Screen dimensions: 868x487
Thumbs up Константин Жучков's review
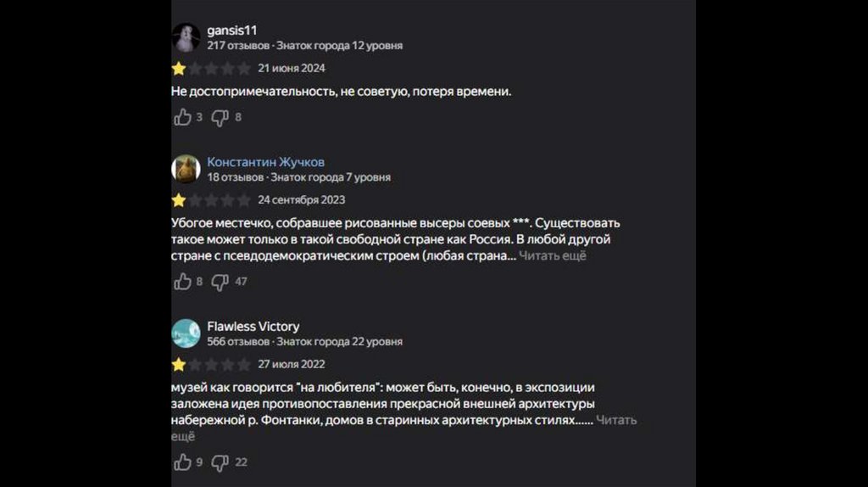(x=182, y=281)
